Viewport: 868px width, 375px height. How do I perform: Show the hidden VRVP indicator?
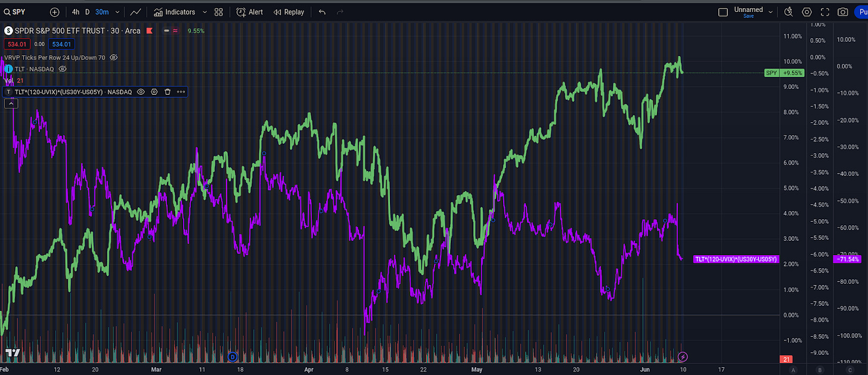[114, 58]
